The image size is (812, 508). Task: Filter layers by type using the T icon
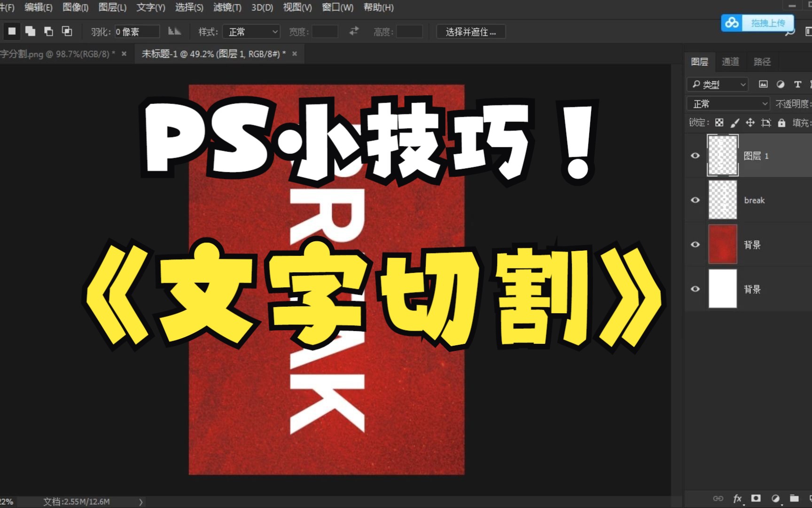(797, 84)
